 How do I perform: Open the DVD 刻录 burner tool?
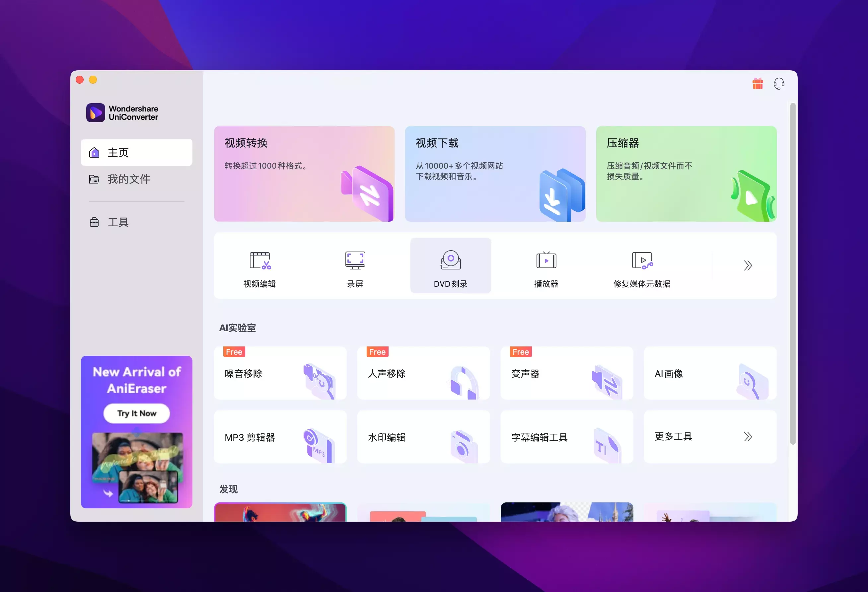pos(451,265)
